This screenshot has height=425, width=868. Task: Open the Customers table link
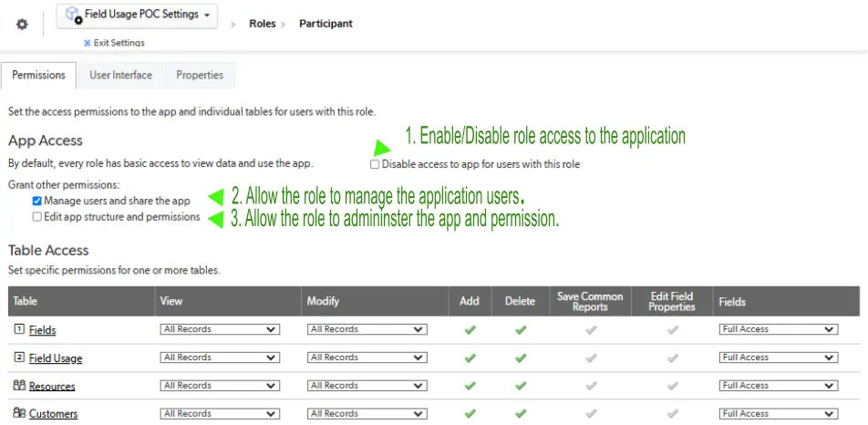53,414
